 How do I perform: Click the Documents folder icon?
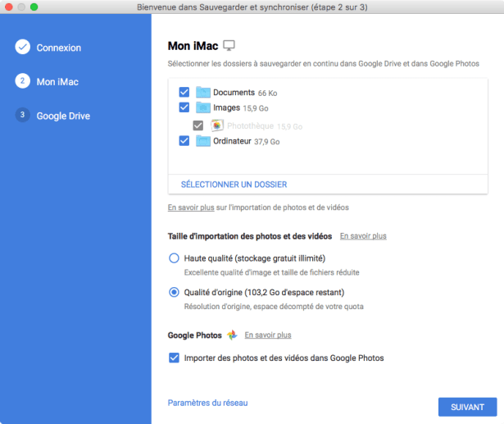(x=203, y=92)
